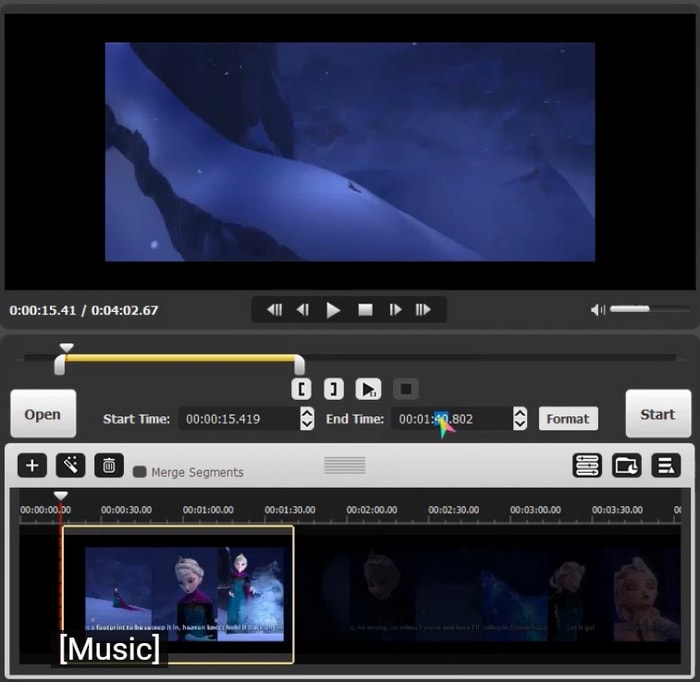Click the 00:01:30.00 mark on timeline ruler

pos(290,510)
